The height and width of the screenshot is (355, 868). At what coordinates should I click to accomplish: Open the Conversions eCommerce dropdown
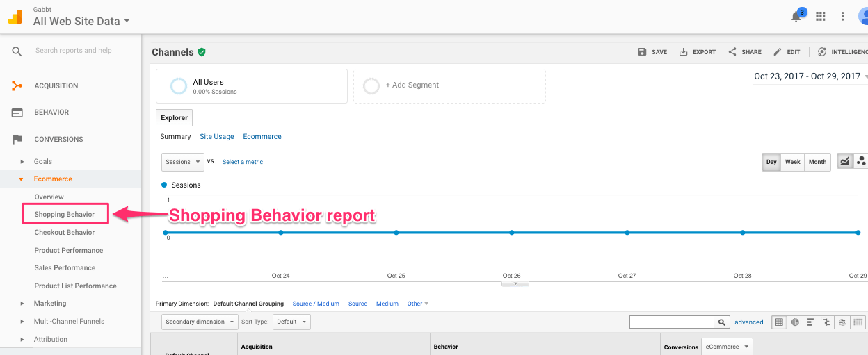pyautogui.click(x=727, y=346)
